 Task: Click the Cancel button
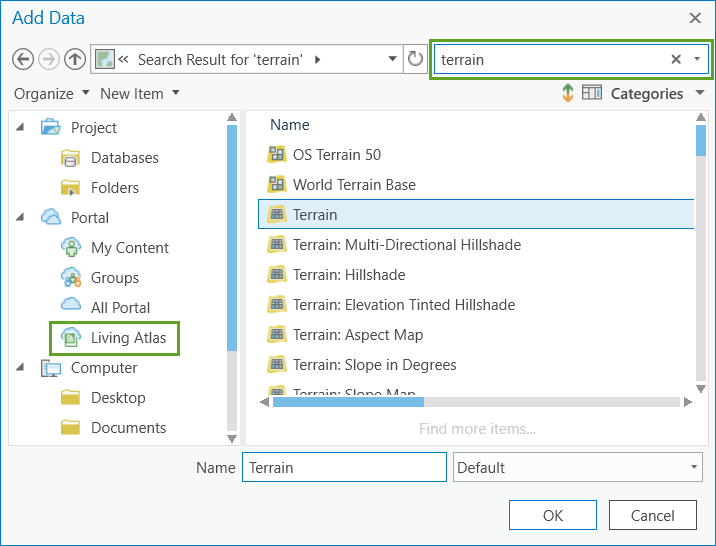tap(652, 515)
